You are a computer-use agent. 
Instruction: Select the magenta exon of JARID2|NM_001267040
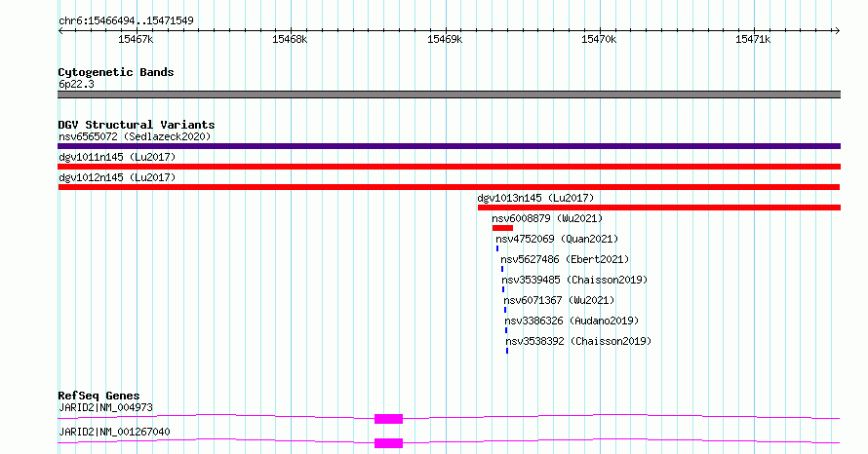click(x=388, y=443)
